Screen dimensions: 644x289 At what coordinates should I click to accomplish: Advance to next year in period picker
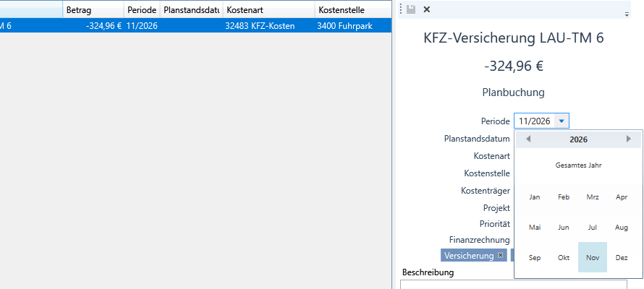(x=629, y=139)
